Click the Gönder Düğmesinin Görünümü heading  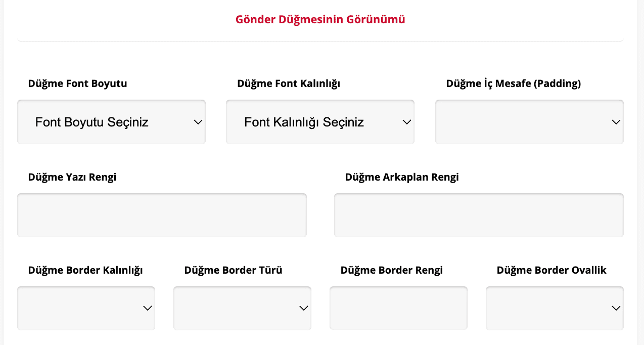click(319, 19)
